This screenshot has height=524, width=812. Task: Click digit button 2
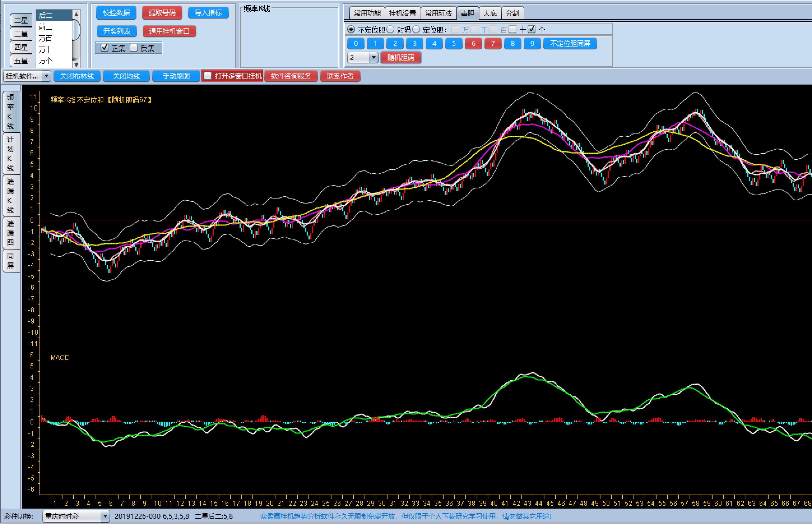(395, 43)
